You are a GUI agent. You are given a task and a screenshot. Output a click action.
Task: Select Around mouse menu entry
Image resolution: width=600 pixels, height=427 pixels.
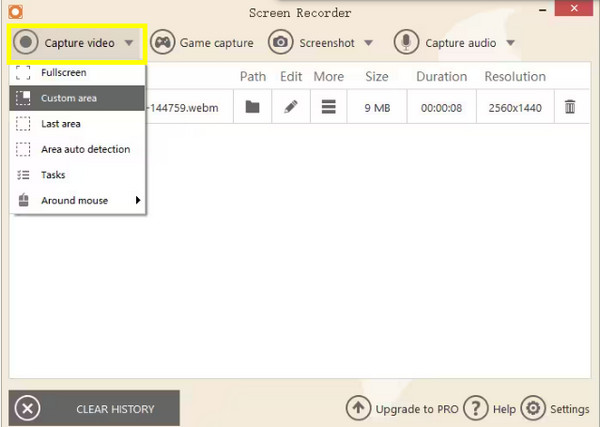point(77,200)
